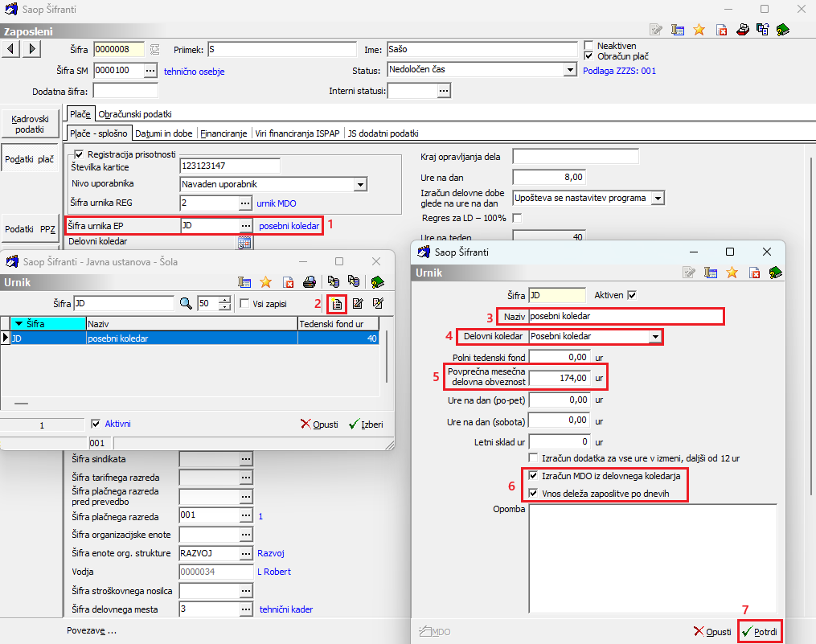Switch to JS dodatni podatki tab
Screen dimensions: 816x644
383,133
